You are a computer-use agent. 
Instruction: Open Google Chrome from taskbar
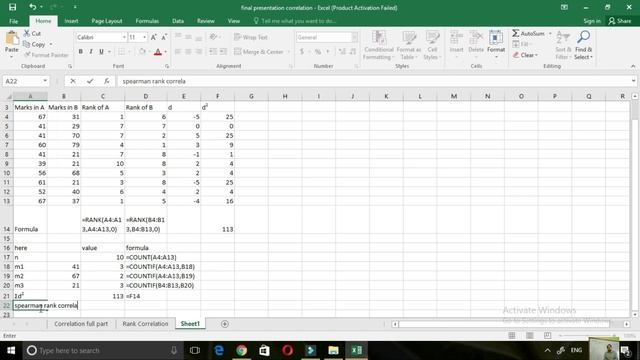(x=241, y=350)
